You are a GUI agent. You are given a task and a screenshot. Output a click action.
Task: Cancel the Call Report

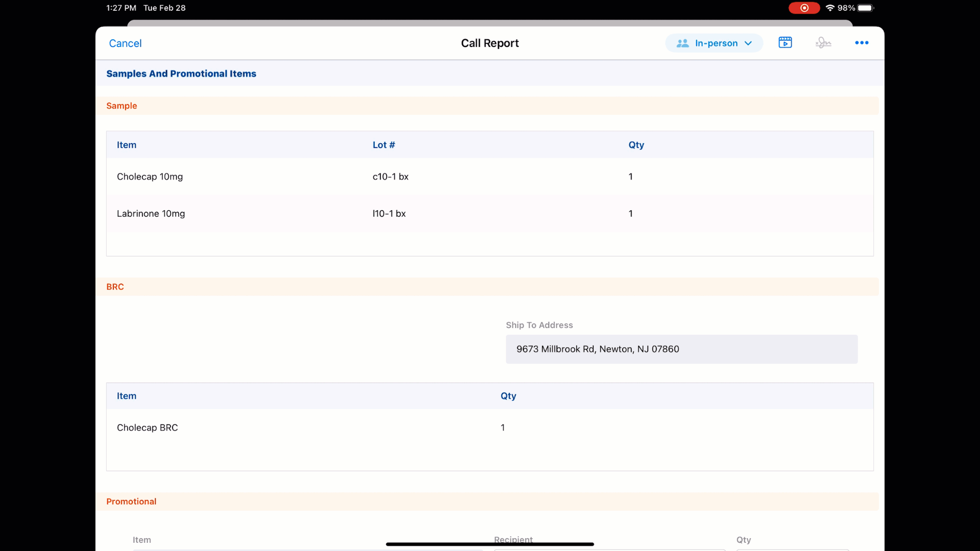click(x=125, y=43)
